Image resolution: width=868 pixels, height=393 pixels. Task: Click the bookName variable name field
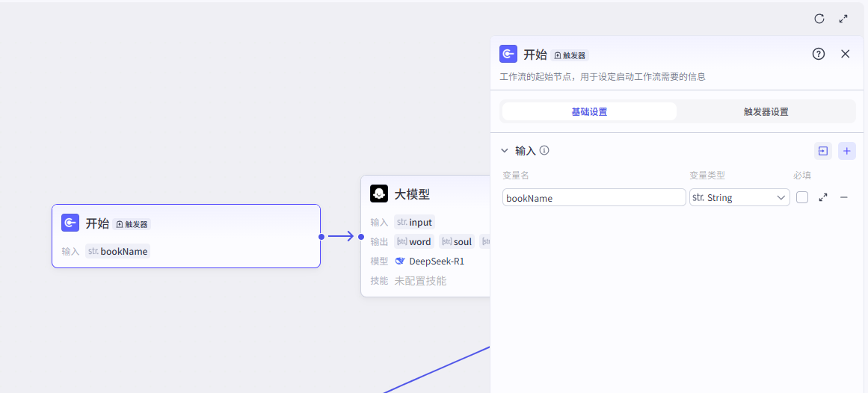pyautogui.click(x=594, y=197)
